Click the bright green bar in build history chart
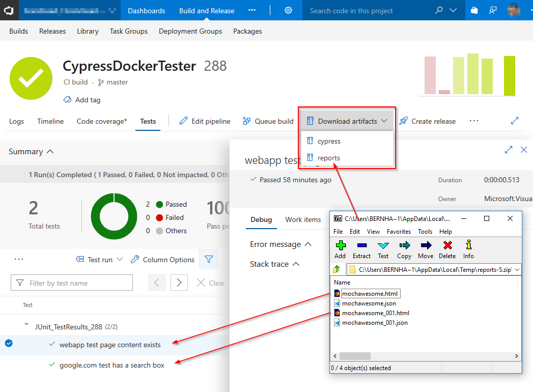This screenshot has height=392, width=533. click(x=509, y=75)
